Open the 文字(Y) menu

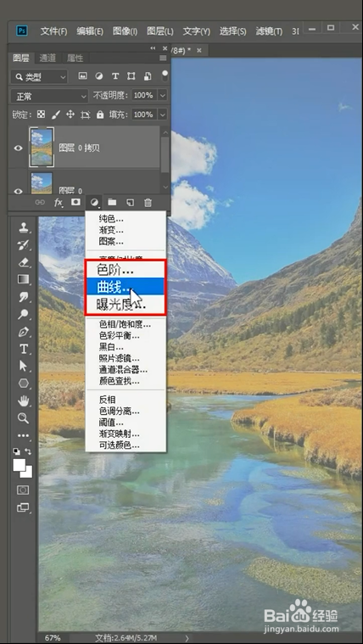coord(196,31)
